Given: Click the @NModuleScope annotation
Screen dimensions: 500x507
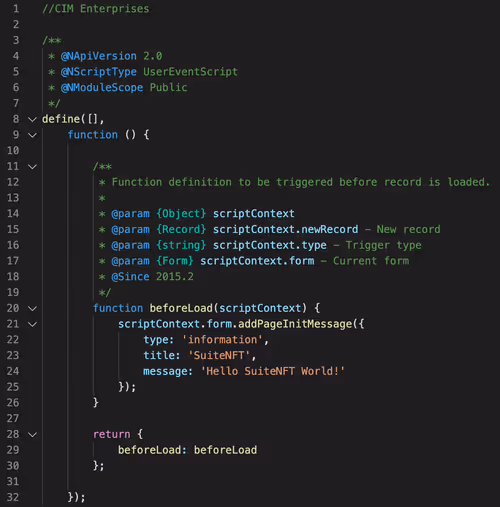Looking at the screenshot, I should point(102,88).
